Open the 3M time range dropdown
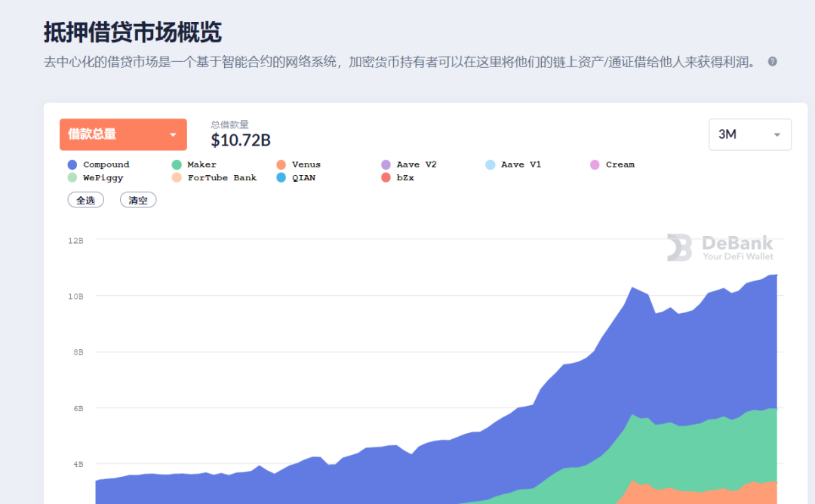This screenshot has height=504, width=815. 749,134
